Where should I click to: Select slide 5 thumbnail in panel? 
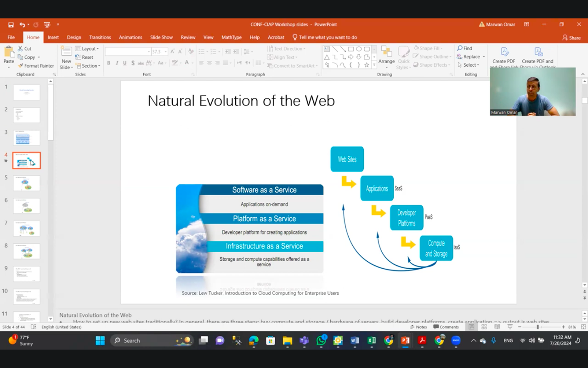tap(27, 183)
